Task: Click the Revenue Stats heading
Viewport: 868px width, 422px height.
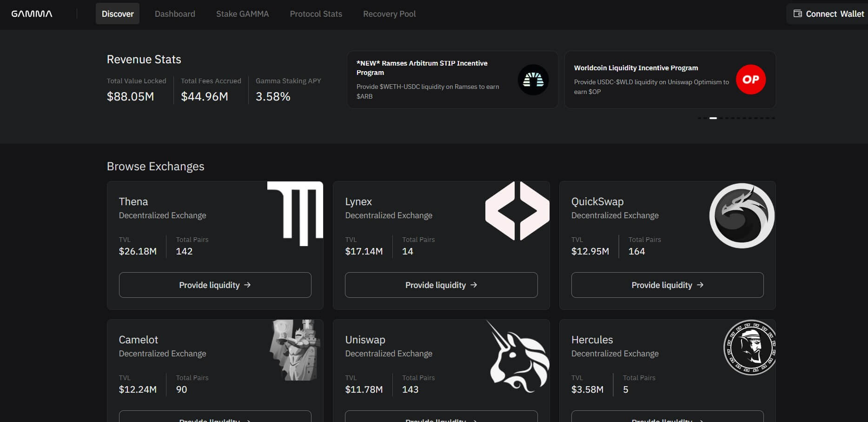Action: [x=144, y=59]
